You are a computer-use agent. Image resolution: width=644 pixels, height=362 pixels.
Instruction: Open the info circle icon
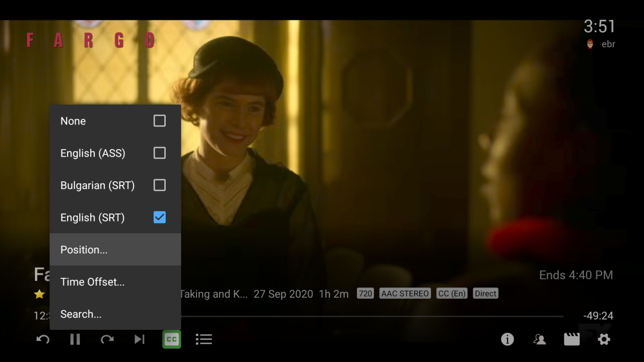click(507, 339)
